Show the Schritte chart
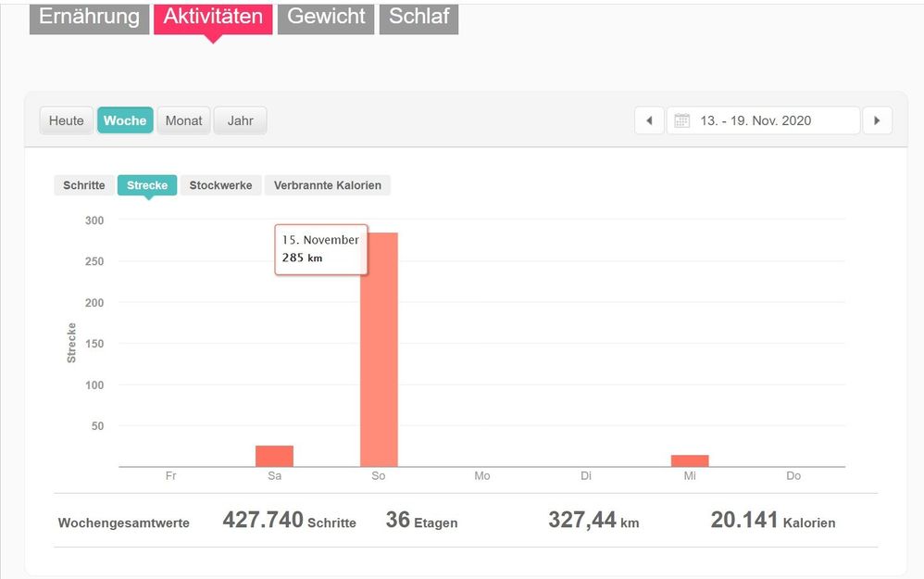The height and width of the screenshot is (579, 924). pos(84,185)
